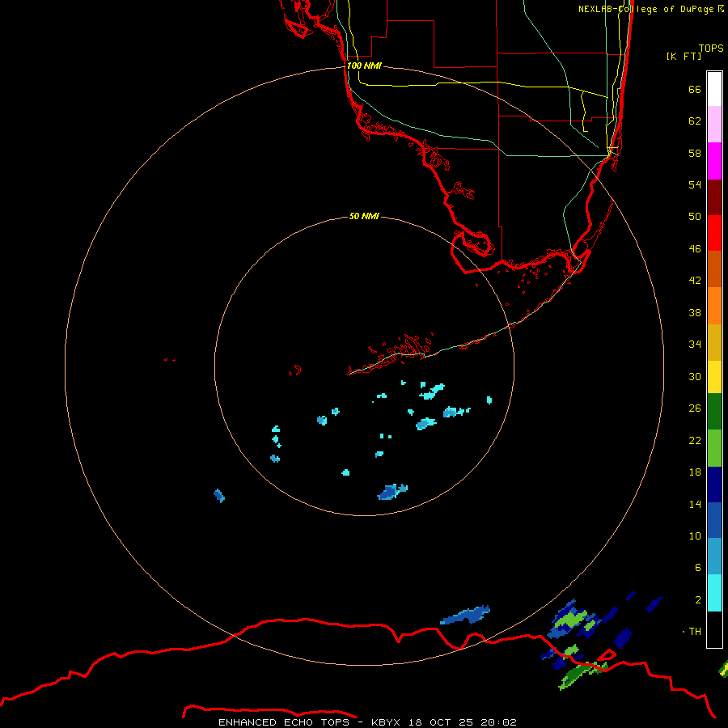The width and height of the screenshot is (728, 728).
Task: Click the '54' legend value
Action: coord(695,184)
